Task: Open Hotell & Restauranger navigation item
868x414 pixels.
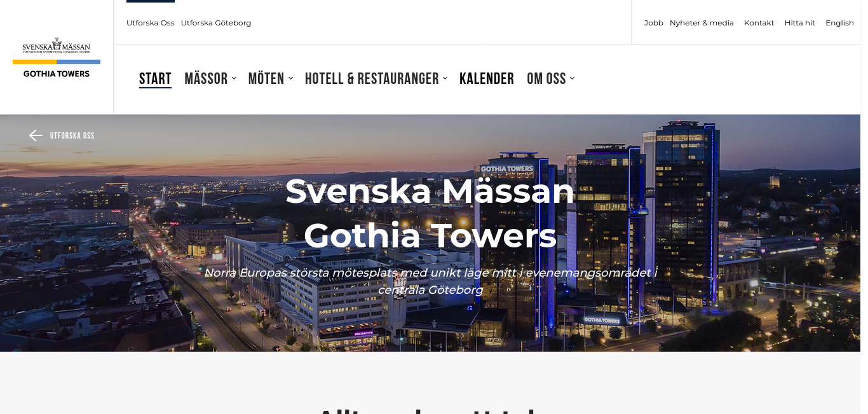Action: coord(372,79)
